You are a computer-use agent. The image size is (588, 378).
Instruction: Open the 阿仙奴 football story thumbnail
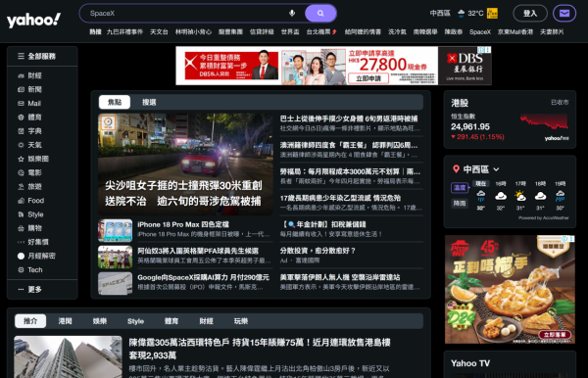click(x=115, y=257)
